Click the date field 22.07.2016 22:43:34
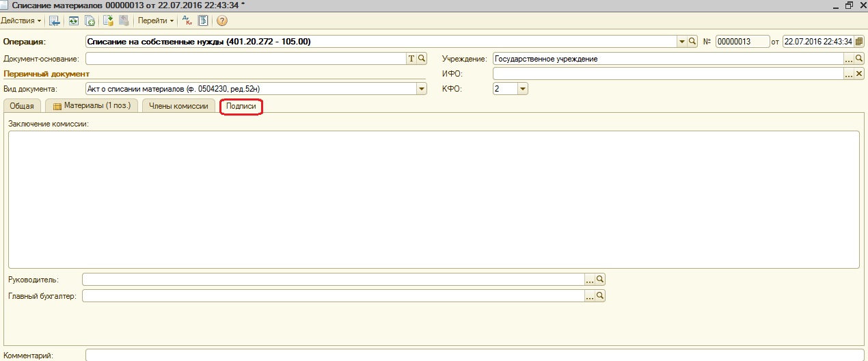The height and width of the screenshot is (361, 868). click(x=818, y=42)
